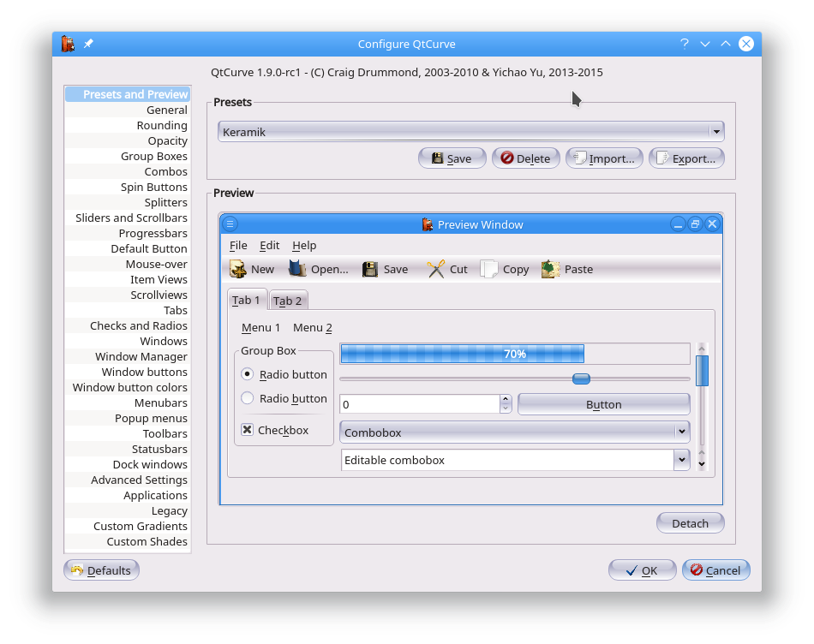This screenshot has width=814, height=644.
Task: Click the blue slider handle
Action: pos(581,379)
